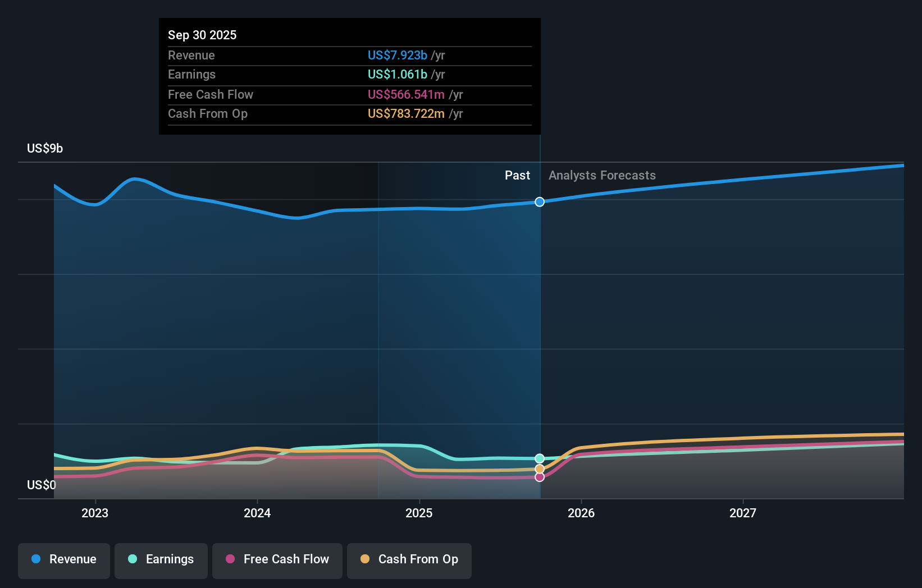Click the Free Cash Flow legend button
922x588 pixels.
tap(277, 559)
